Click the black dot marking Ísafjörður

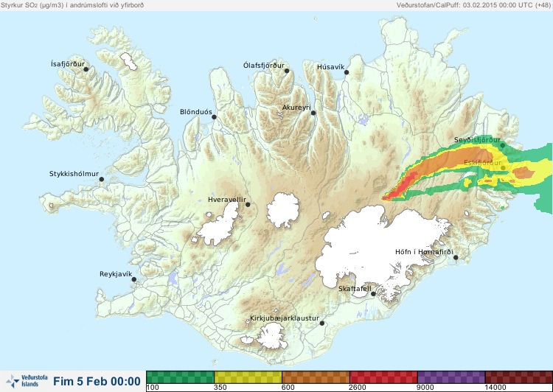click(x=86, y=69)
